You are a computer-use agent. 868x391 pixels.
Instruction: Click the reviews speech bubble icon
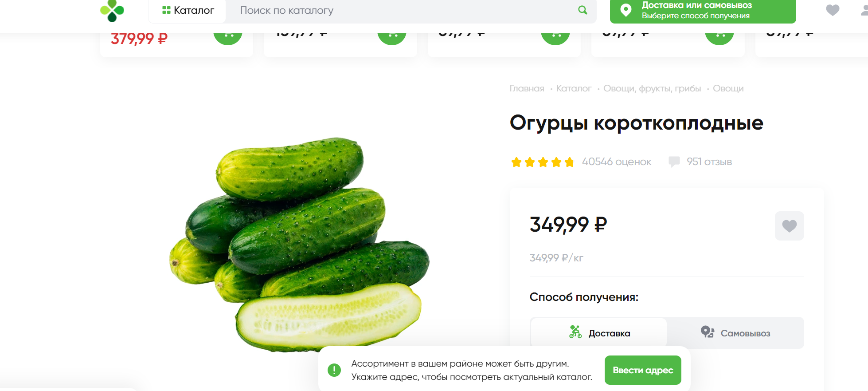[x=674, y=162]
